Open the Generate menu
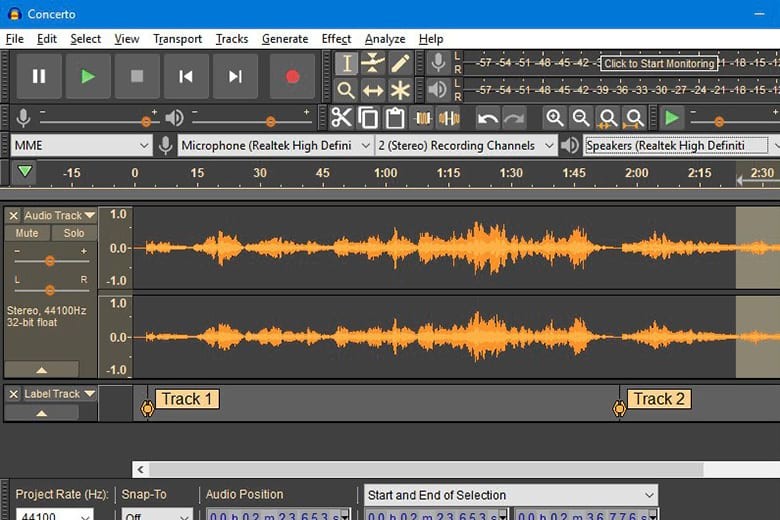The width and height of the screenshot is (780, 520). (x=285, y=39)
